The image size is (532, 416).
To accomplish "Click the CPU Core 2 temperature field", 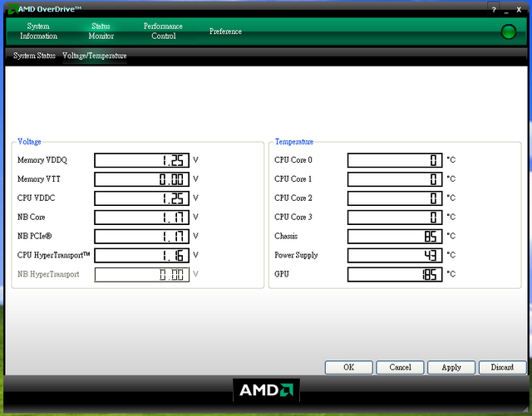I will [x=395, y=198].
